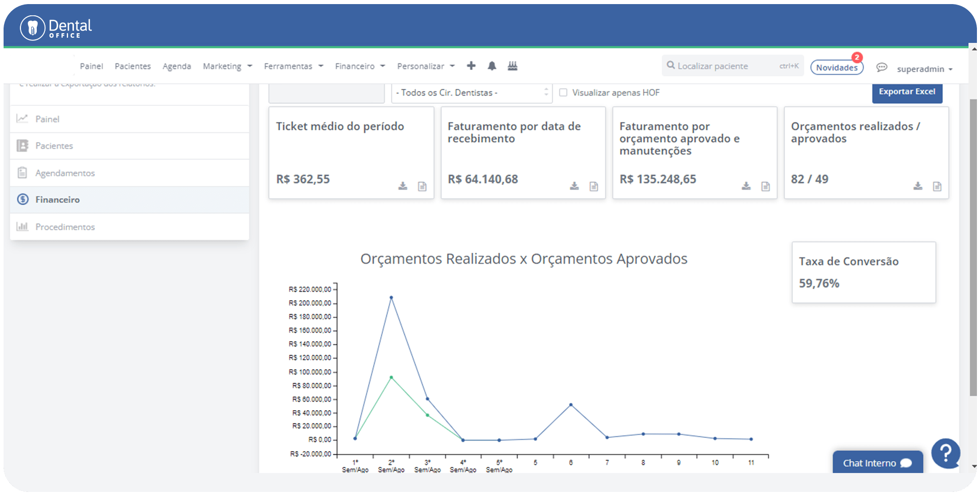Click the help question mark button
This screenshot has width=980, height=495.
(x=946, y=453)
